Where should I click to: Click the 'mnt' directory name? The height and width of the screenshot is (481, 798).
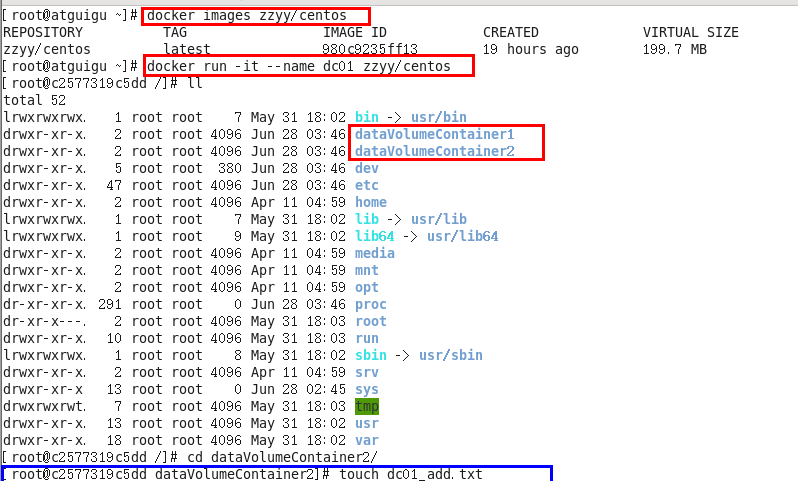click(367, 270)
